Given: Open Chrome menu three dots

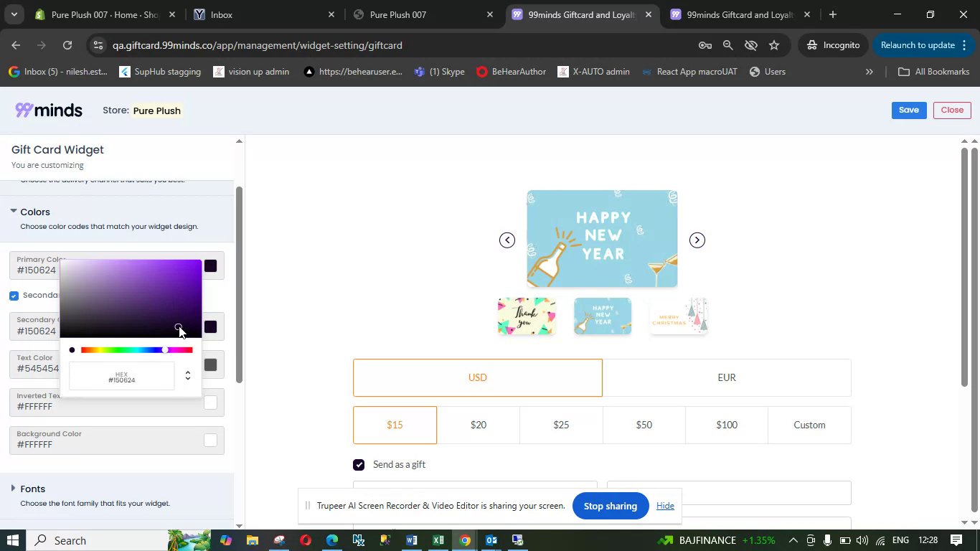Looking at the screenshot, I should click(x=964, y=45).
